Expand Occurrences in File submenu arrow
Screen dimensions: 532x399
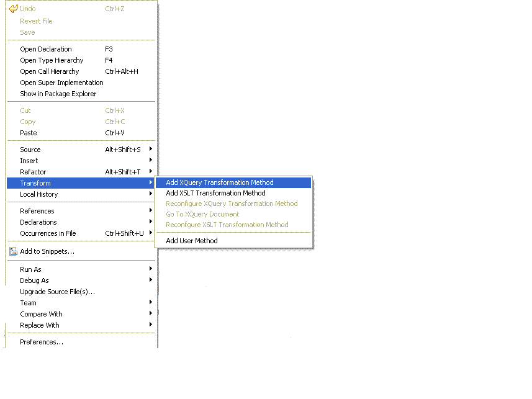[x=151, y=233]
